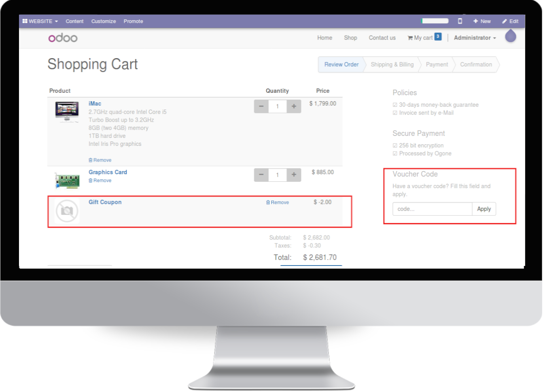
Task: Click the Total amount $ 2,681.70
Action: (x=320, y=257)
